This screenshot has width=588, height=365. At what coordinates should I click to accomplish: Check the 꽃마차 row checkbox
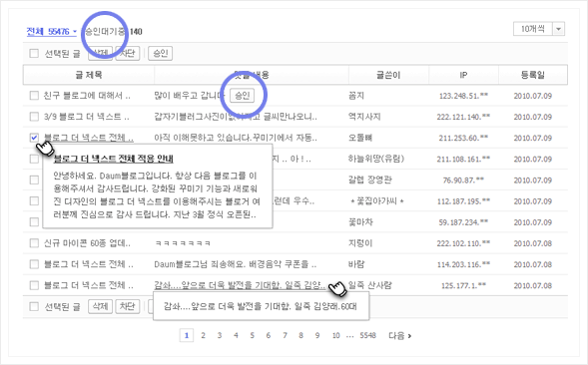34,222
